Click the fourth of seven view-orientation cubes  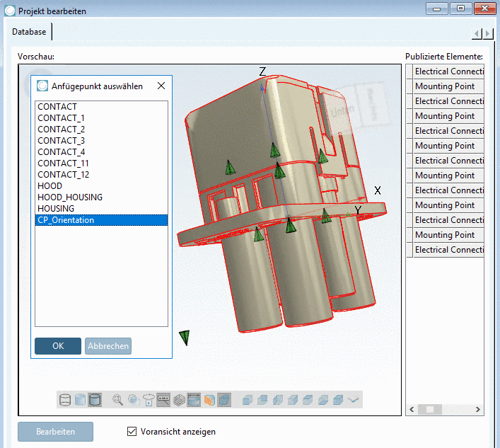click(x=293, y=400)
